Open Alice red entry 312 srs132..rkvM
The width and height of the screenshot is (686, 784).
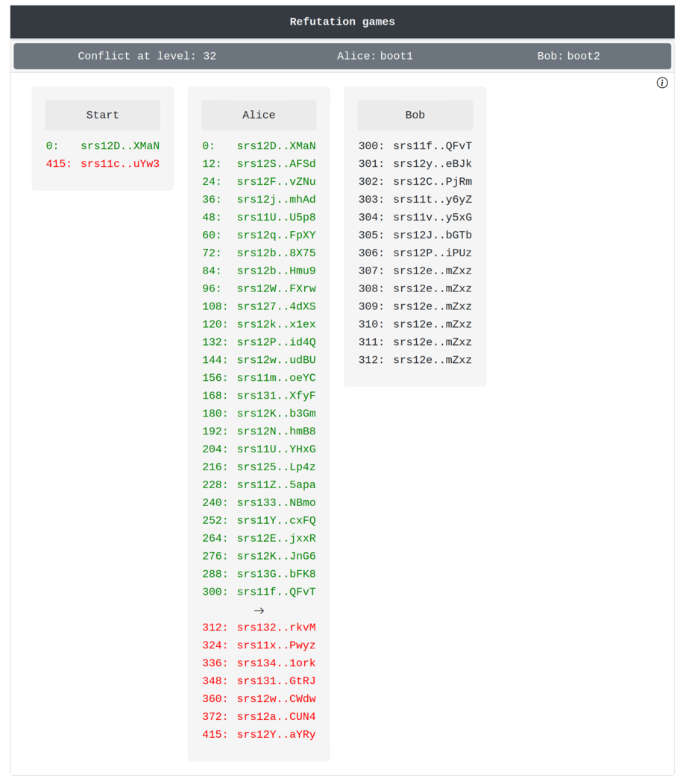point(276,627)
